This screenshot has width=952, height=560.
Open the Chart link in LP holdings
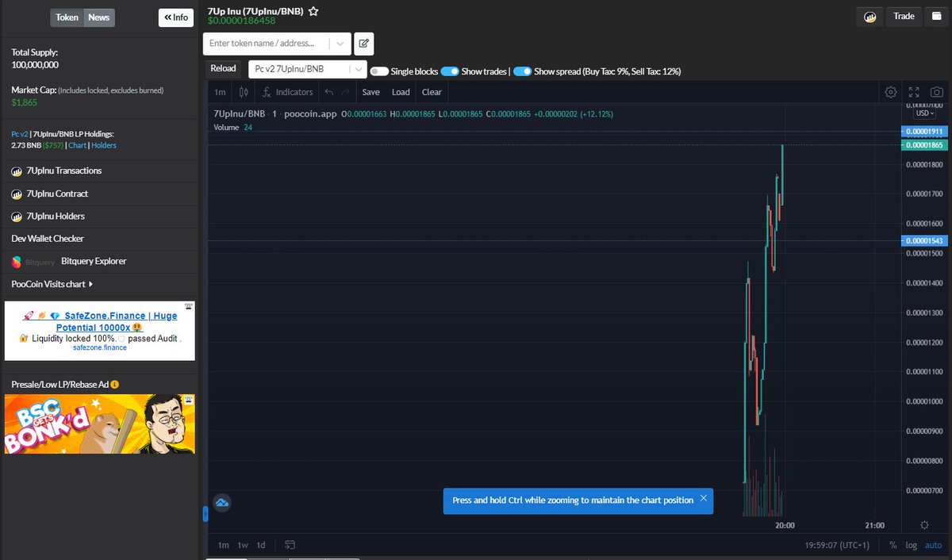point(78,146)
